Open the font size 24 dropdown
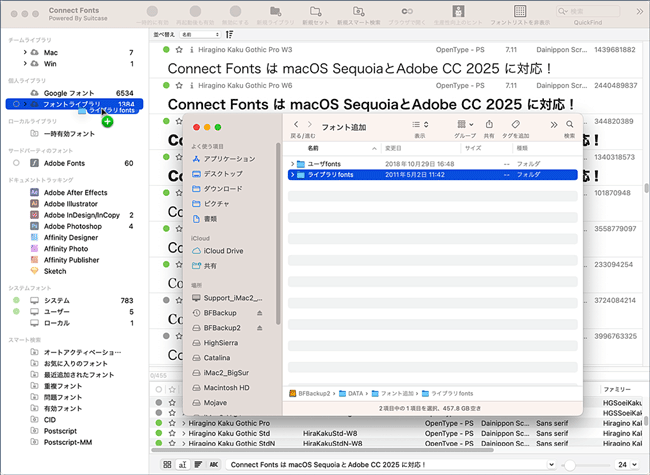 634,465
